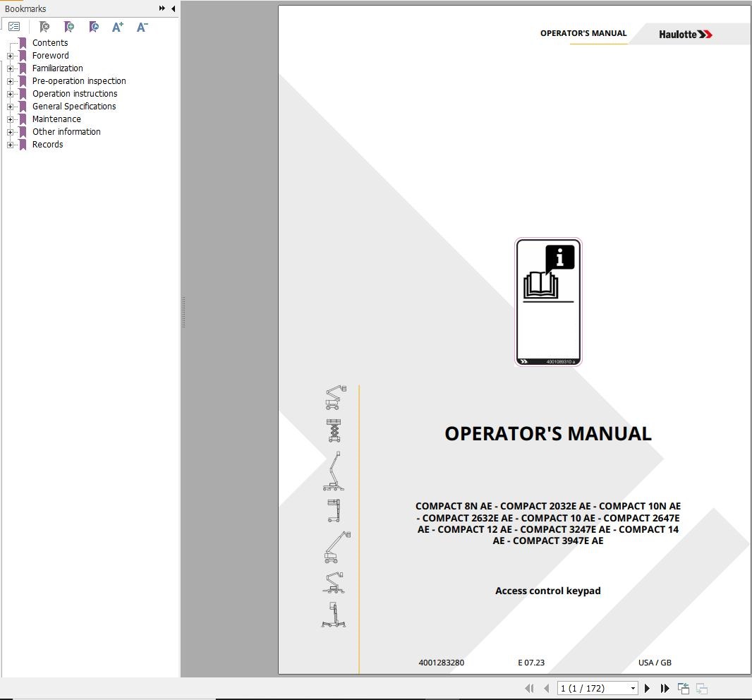Viewport: 752px width, 700px height.
Task: Click the Access control keypad text
Action: (x=547, y=591)
